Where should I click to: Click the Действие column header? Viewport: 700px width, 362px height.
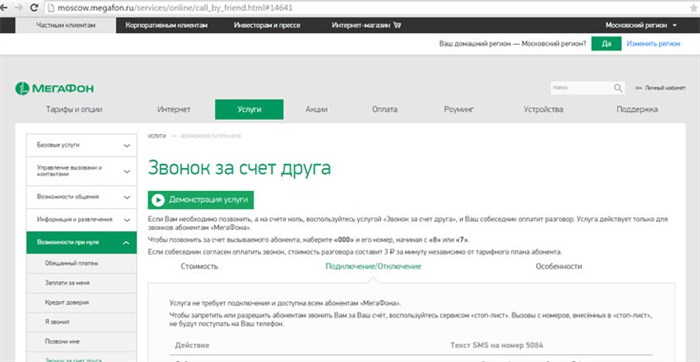tap(192, 345)
